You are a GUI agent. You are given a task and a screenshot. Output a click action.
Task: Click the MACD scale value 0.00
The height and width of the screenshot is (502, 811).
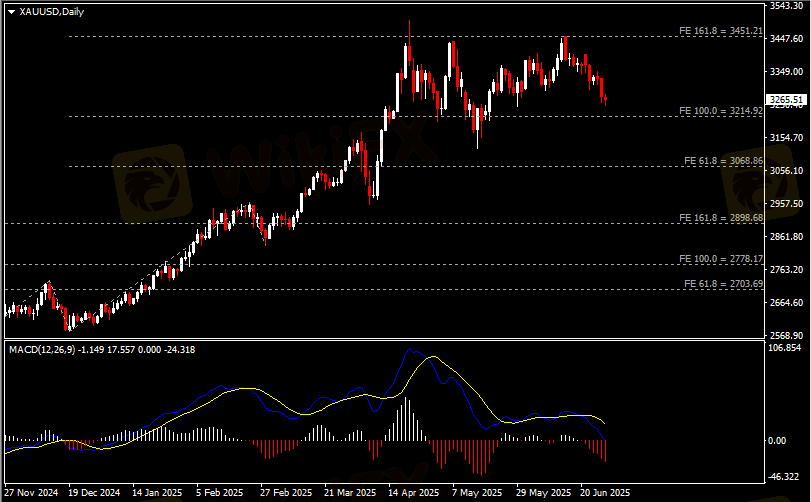(777, 440)
